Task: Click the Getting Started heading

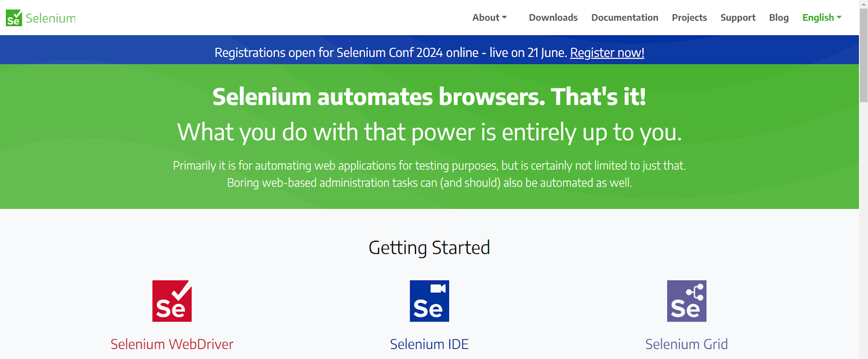Action: (429, 248)
